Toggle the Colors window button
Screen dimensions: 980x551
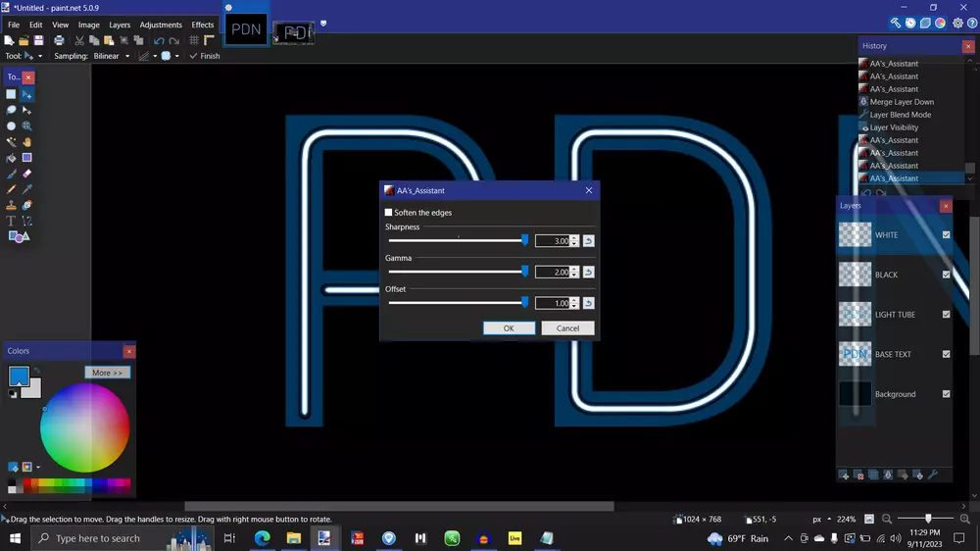[941, 24]
